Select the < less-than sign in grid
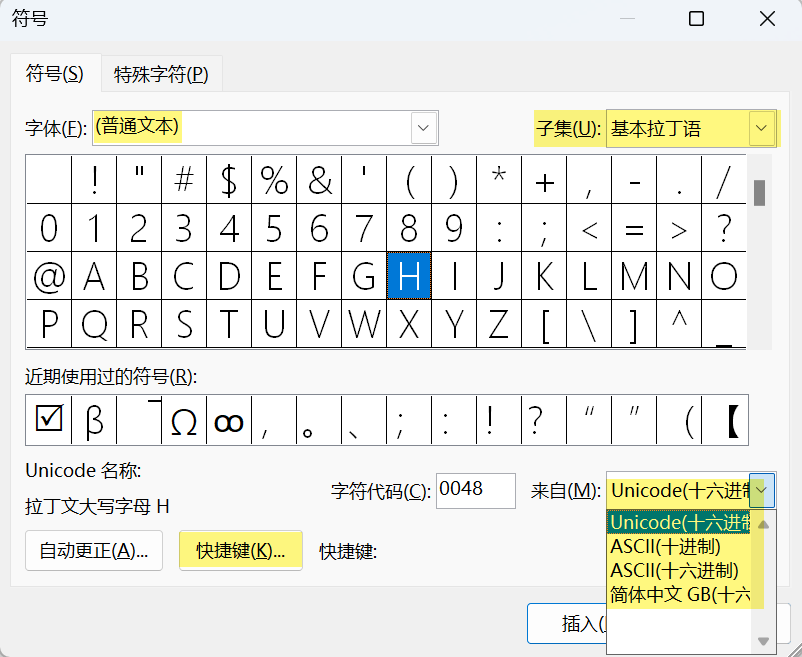The height and width of the screenshot is (657, 802). click(589, 228)
